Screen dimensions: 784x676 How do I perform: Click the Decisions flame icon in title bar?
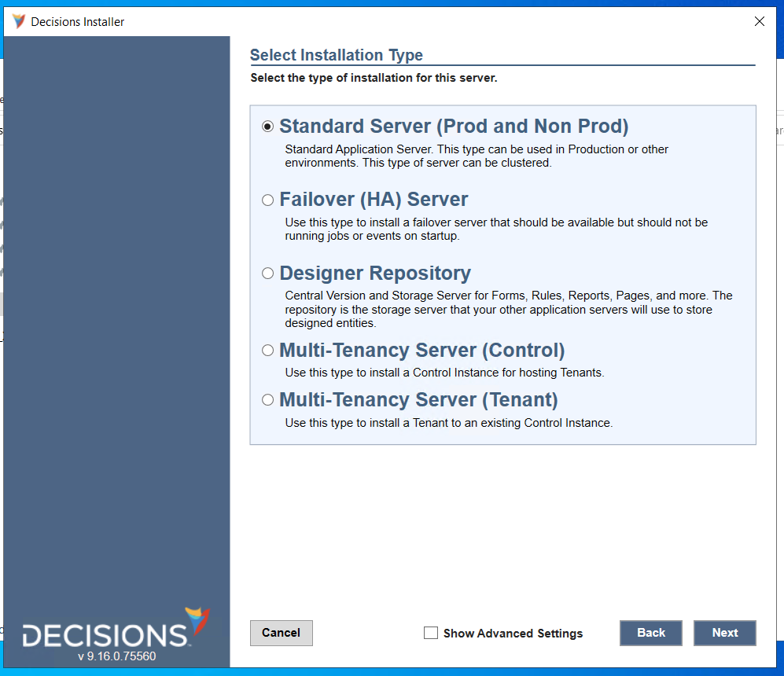pos(17,21)
